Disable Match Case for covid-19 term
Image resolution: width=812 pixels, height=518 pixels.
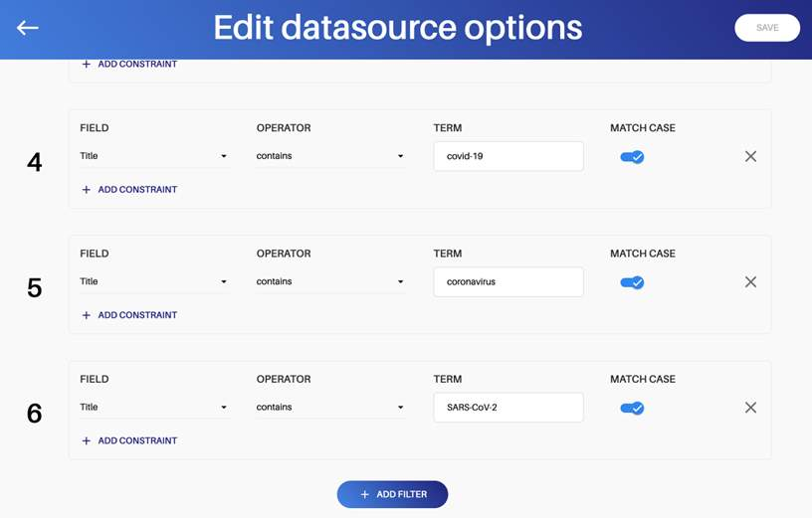(x=632, y=157)
